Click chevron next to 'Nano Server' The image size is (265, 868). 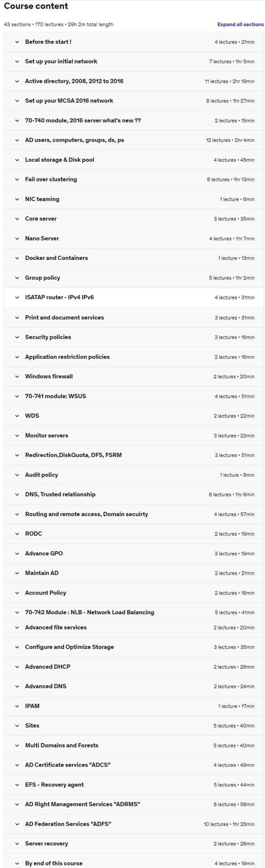click(x=17, y=239)
